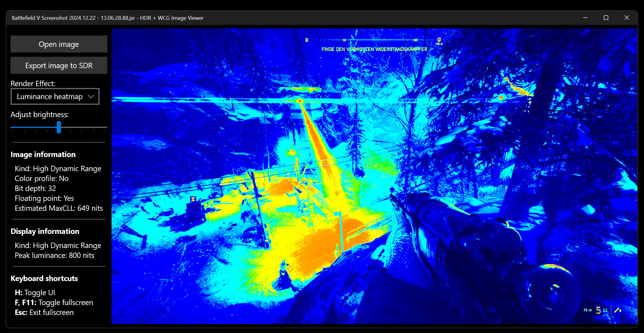Click the compass NO heading marker
Viewport: 644px width, 333px height.
point(415,40)
